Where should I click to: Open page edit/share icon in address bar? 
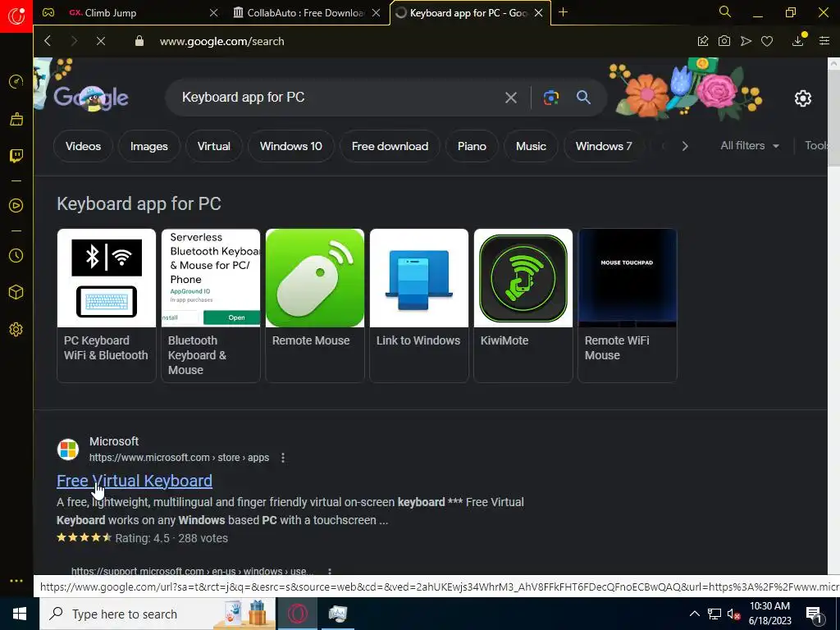(x=703, y=41)
